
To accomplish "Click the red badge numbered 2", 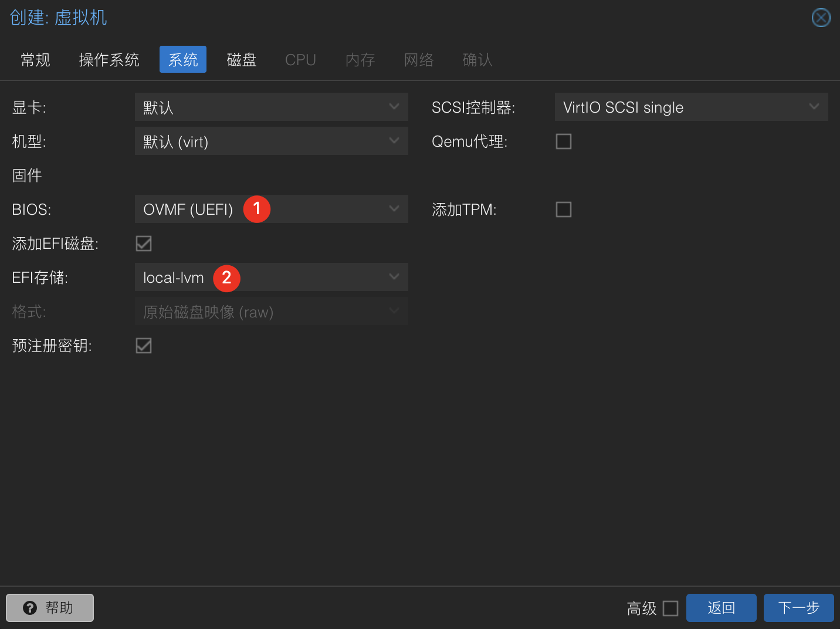I will click(x=226, y=278).
